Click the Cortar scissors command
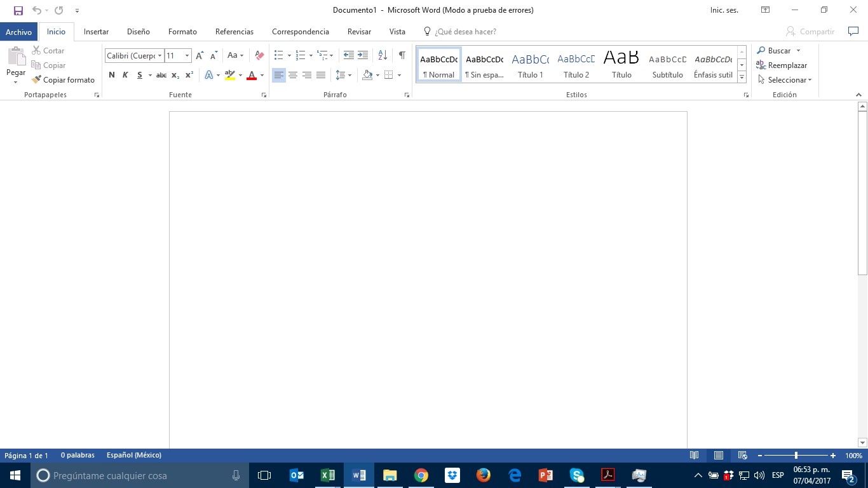Screen dimensions: 868x488 click(x=48, y=51)
